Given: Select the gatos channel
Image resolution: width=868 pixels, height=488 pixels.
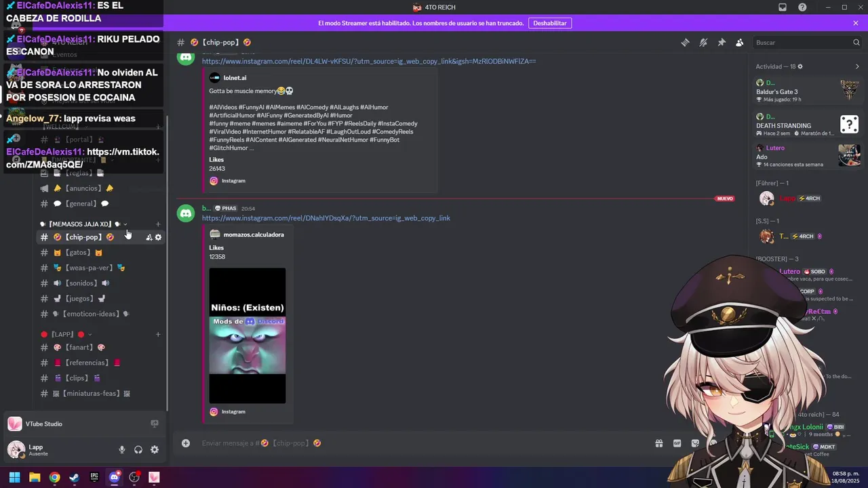Looking at the screenshot, I should pyautogui.click(x=100, y=253).
